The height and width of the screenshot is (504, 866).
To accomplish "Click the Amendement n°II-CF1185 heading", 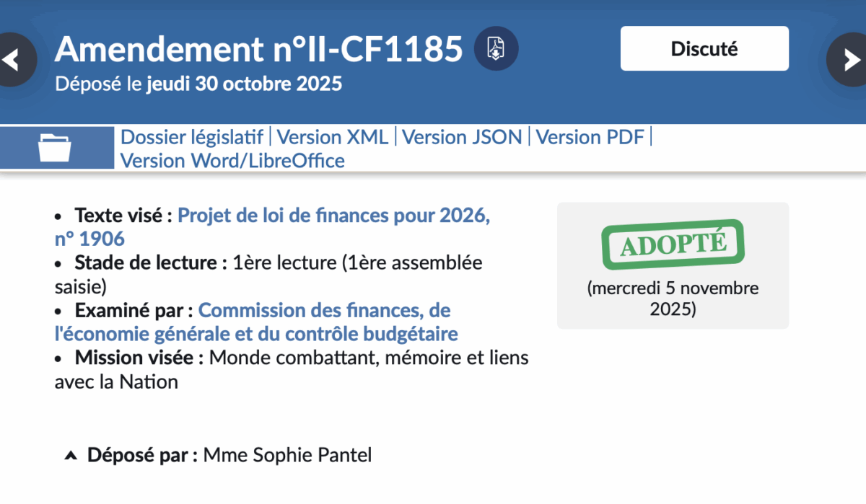I will (x=258, y=49).
